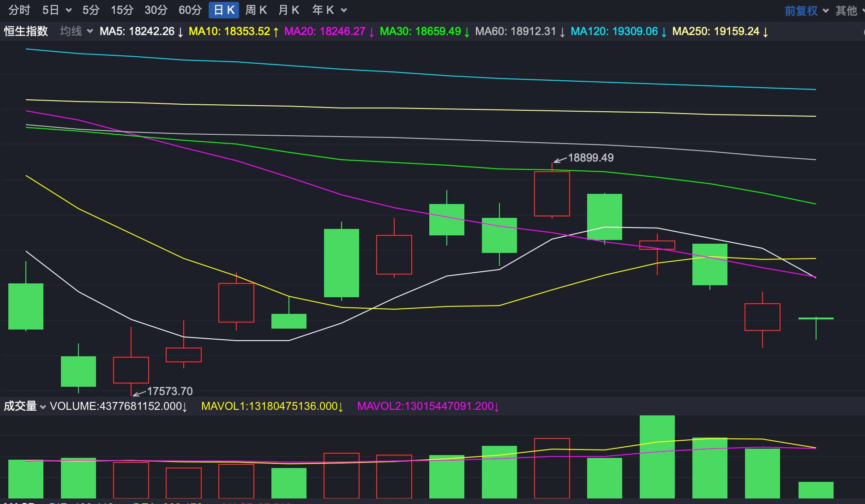Click the tallest green volume bar

[657, 456]
